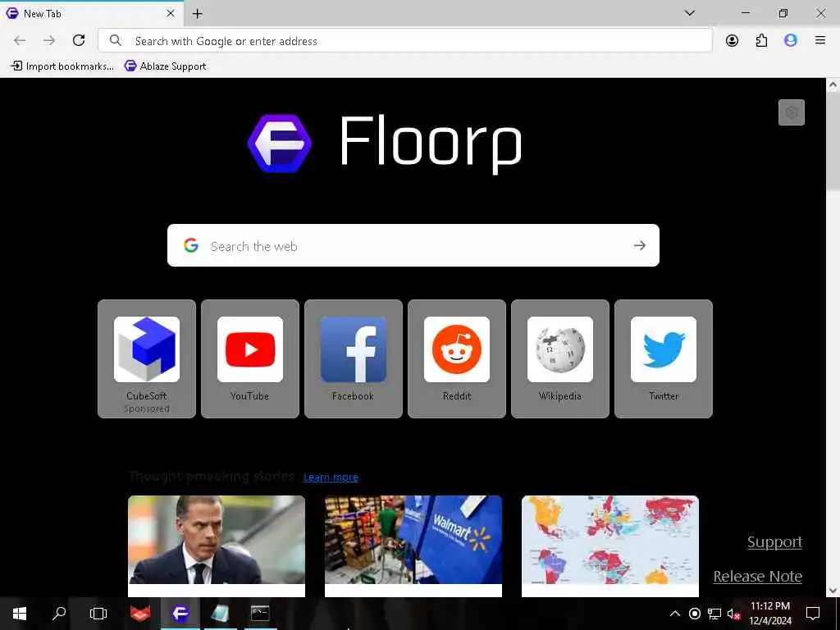This screenshot has width=840, height=630.
Task: Click the recording circle tray icon
Action: pos(694,614)
